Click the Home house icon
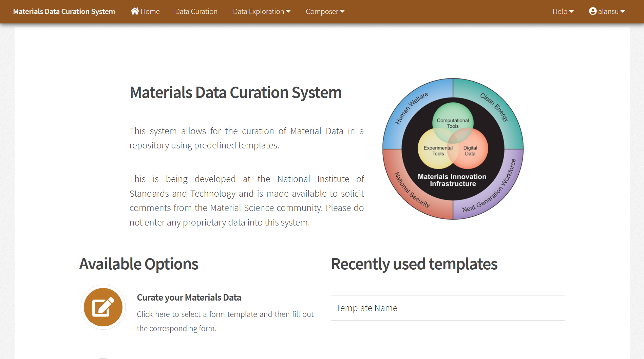Screen dimensions: 644x359 click(134, 11)
